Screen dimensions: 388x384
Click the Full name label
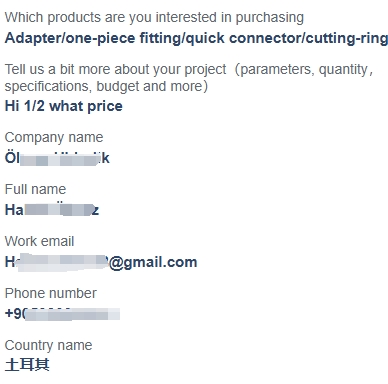pos(35,189)
